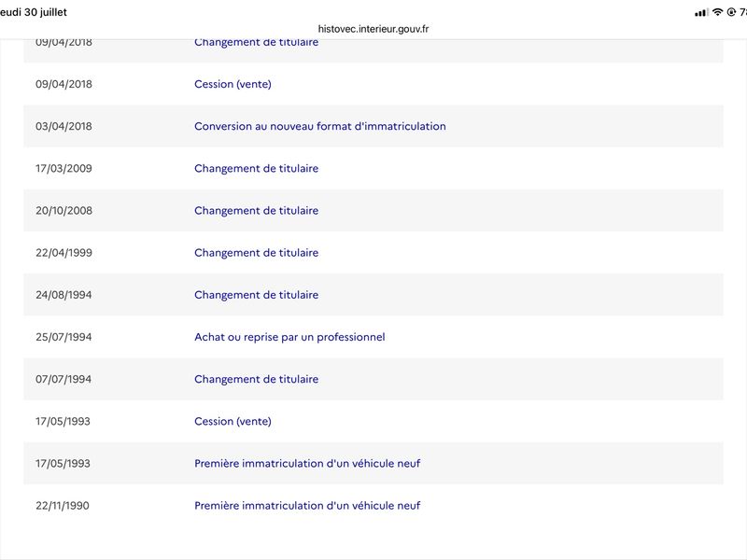This screenshot has width=747, height=560.
Task: Open the 17/05/1993 Cession (vente) entry
Action: pyautogui.click(x=233, y=422)
